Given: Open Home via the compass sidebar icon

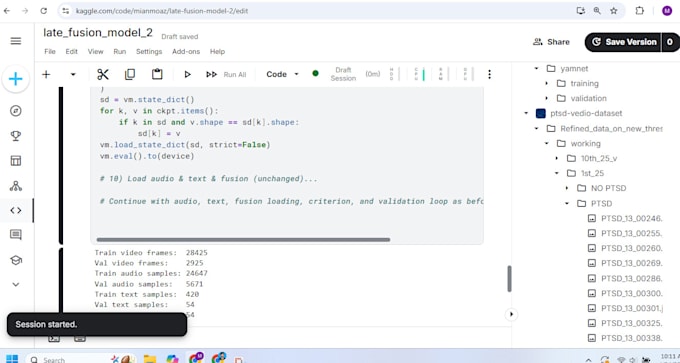Looking at the screenshot, I should [16, 111].
